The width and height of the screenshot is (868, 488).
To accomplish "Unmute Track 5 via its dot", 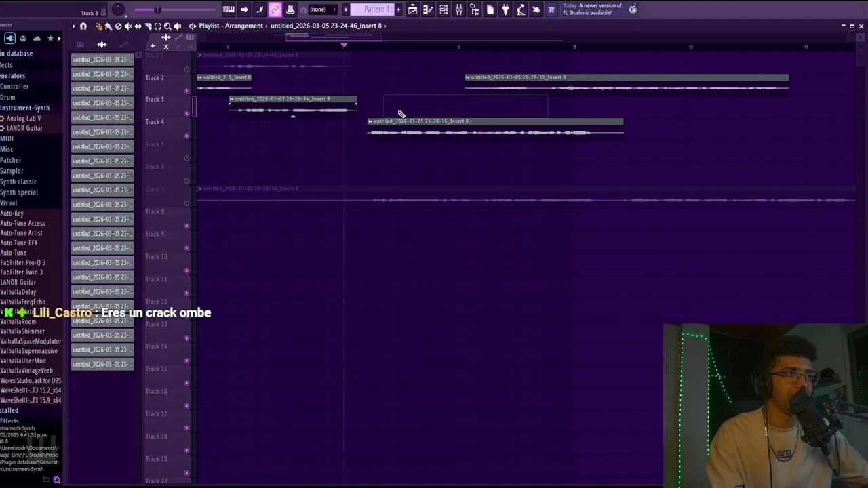I will [x=187, y=158].
